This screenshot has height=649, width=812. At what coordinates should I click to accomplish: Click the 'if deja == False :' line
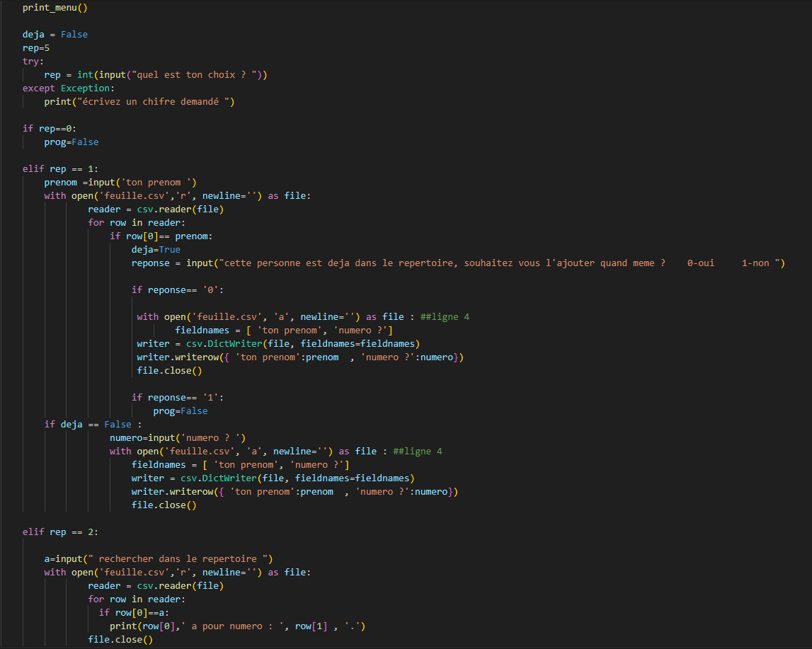pyautogui.click(x=93, y=425)
